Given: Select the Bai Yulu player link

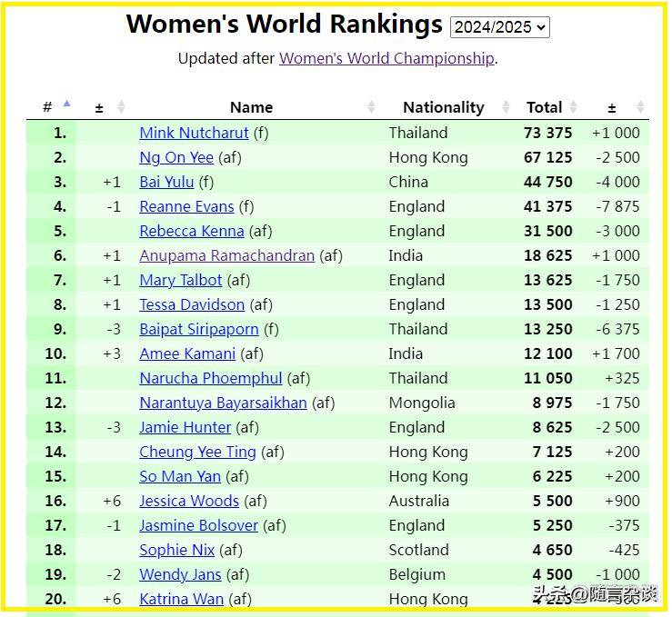Looking at the screenshot, I should click(x=166, y=182).
